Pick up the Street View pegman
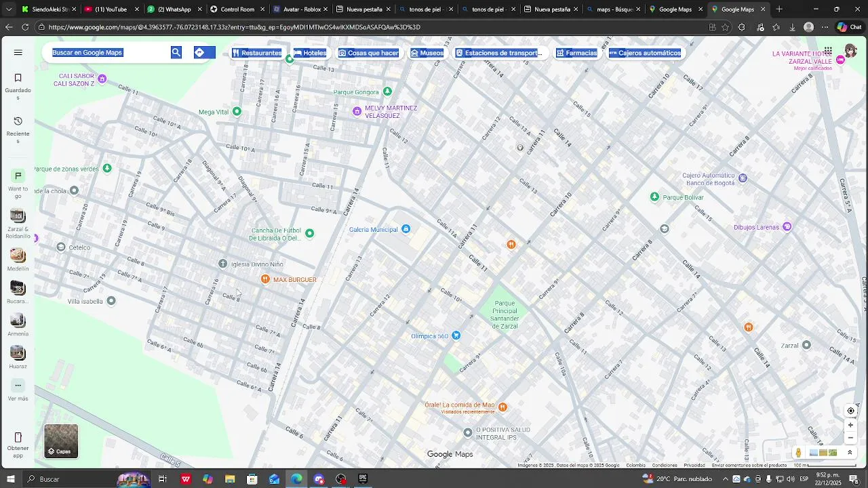 tap(798, 453)
